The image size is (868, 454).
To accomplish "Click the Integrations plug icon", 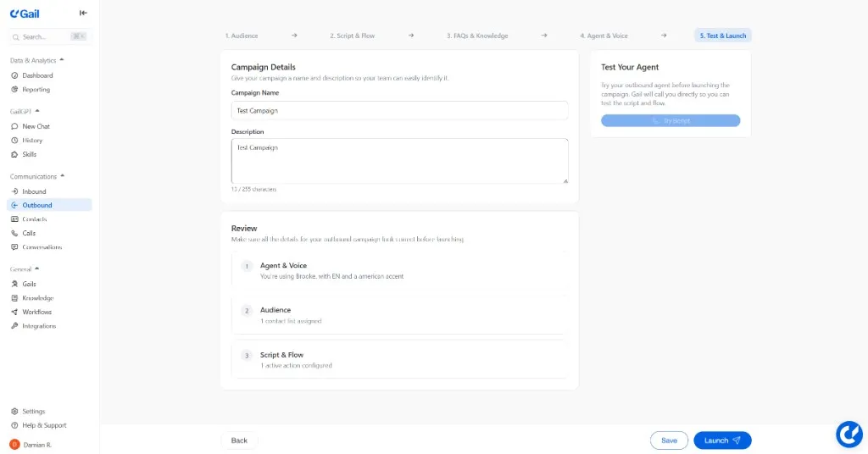I will [14, 326].
